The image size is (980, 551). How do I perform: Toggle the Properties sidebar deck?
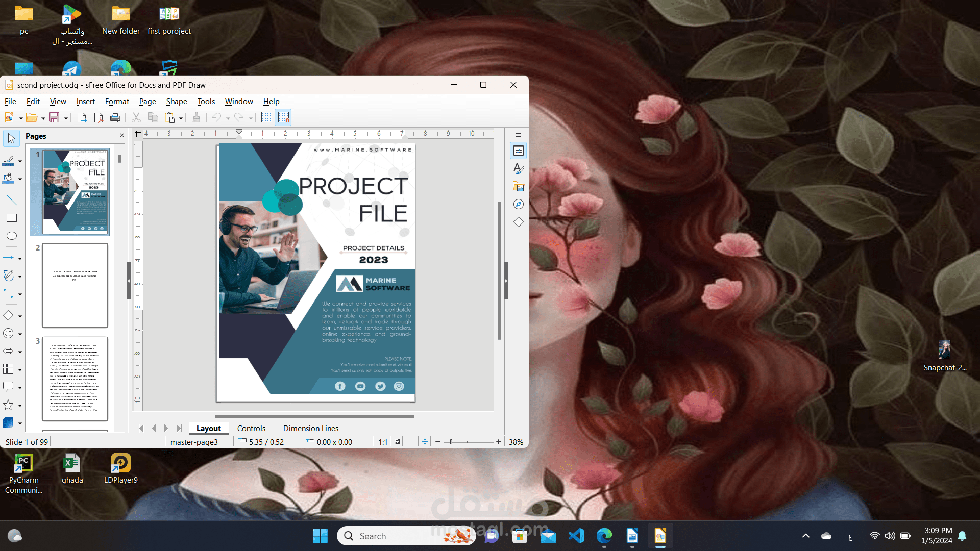pyautogui.click(x=519, y=151)
